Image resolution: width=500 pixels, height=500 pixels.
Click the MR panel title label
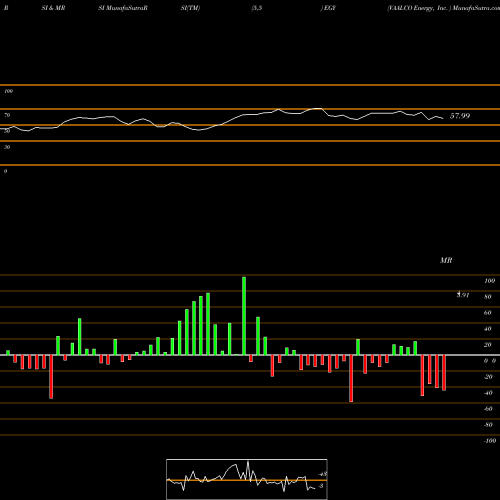pos(446,260)
